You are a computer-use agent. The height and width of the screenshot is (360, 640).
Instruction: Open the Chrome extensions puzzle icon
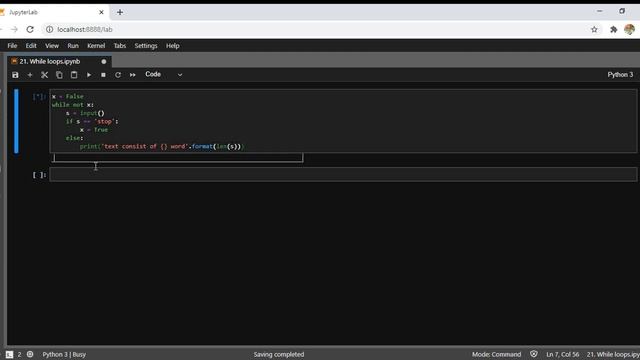613,29
